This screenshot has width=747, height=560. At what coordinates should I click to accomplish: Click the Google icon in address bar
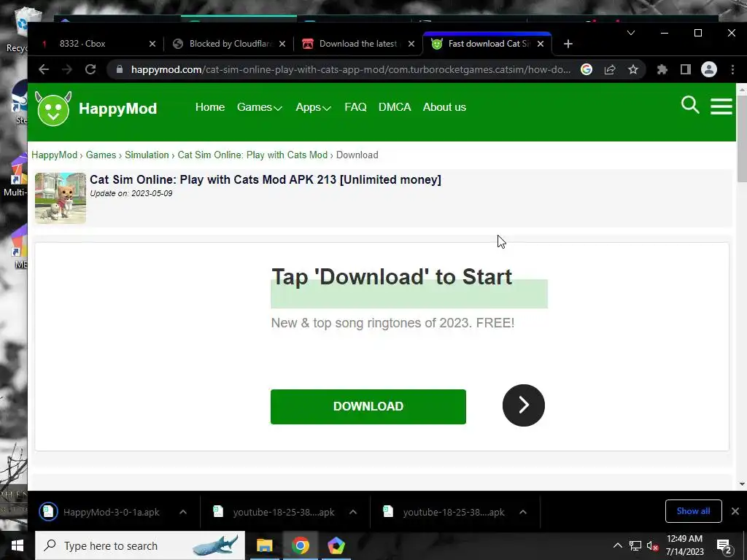[x=587, y=69]
